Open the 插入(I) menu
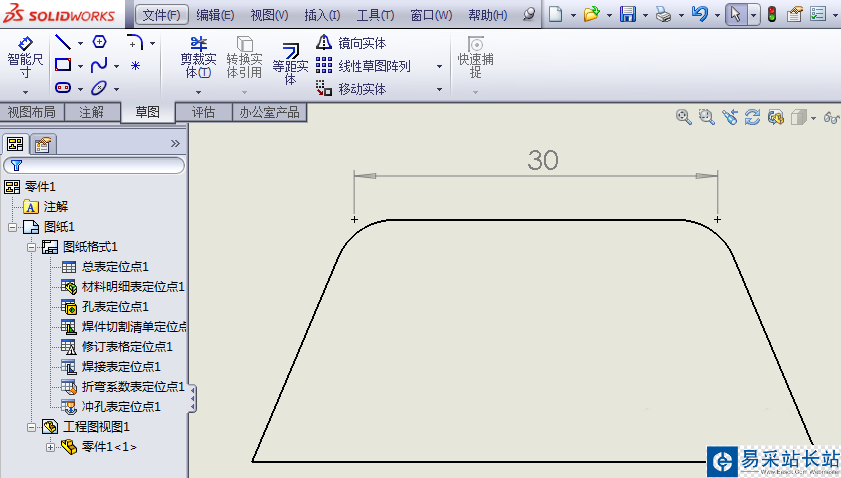The height and width of the screenshot is (478, 841). click(322, 15)
